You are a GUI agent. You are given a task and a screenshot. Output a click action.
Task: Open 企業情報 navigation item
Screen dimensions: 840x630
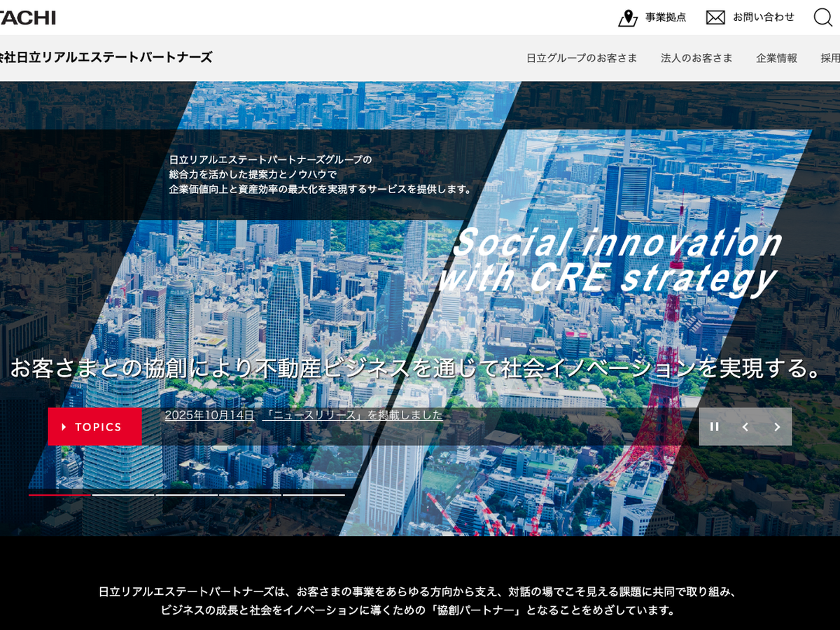[x=776, y=58]
